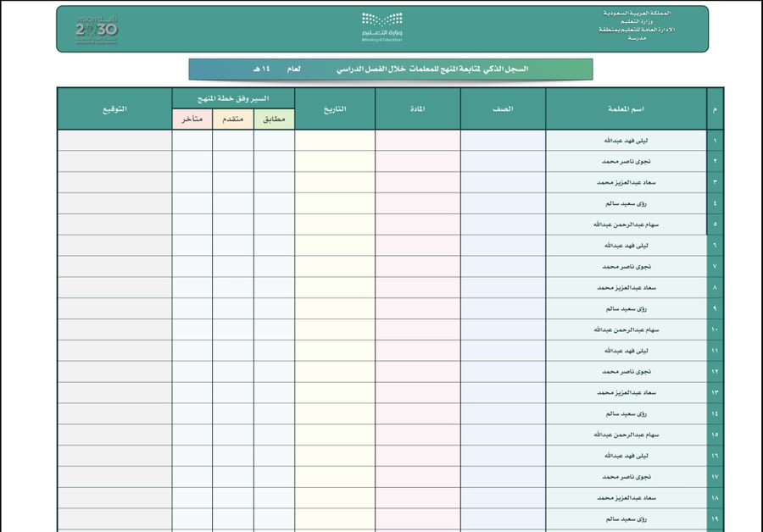Click the السير وفق خطة المنهج header
The height and width of the screenshot is (532, 763).
pos(233,99)
